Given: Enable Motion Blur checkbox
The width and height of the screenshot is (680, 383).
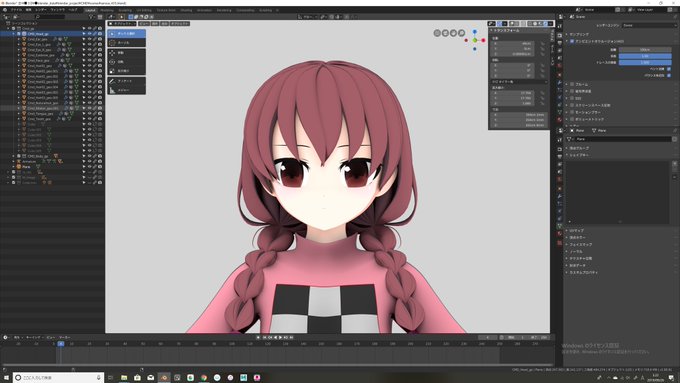Looking at the screenshot, I should (572, 112).
